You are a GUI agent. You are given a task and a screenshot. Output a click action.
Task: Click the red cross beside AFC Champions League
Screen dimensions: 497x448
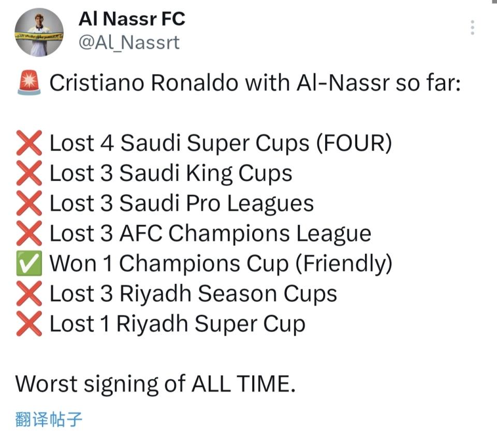pos(29,233)
